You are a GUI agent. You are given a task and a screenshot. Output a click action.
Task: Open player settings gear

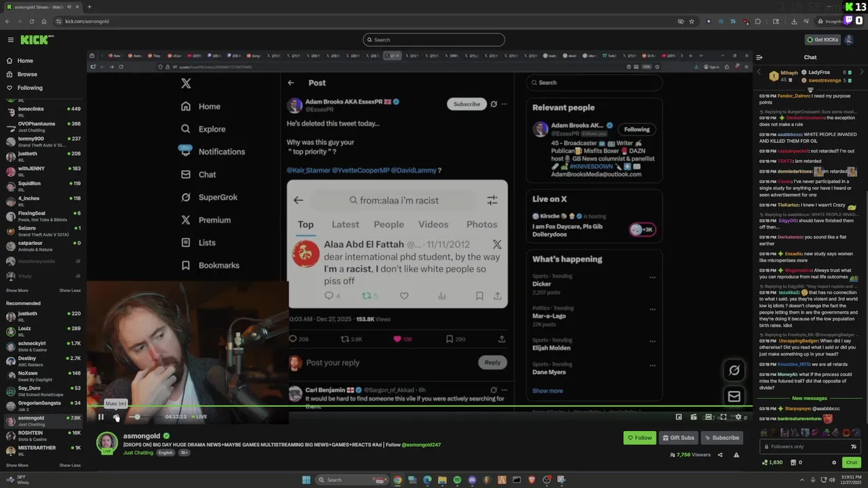(x=738, y=417)
